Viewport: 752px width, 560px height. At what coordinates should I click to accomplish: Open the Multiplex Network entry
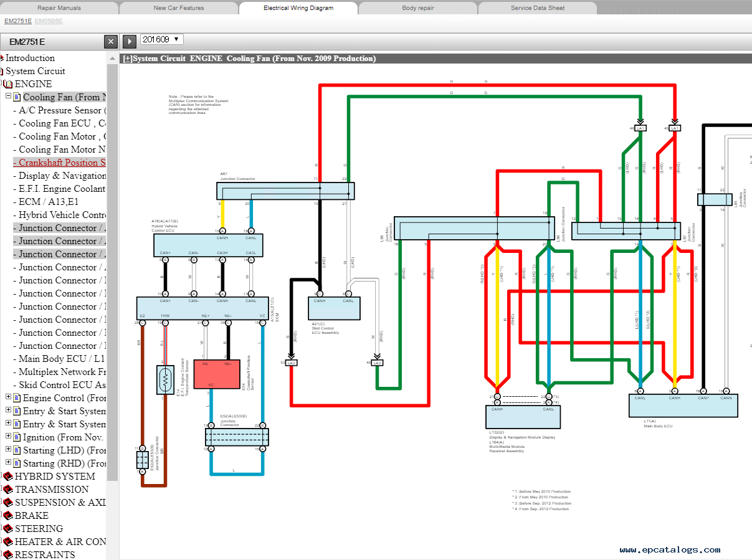60,372
